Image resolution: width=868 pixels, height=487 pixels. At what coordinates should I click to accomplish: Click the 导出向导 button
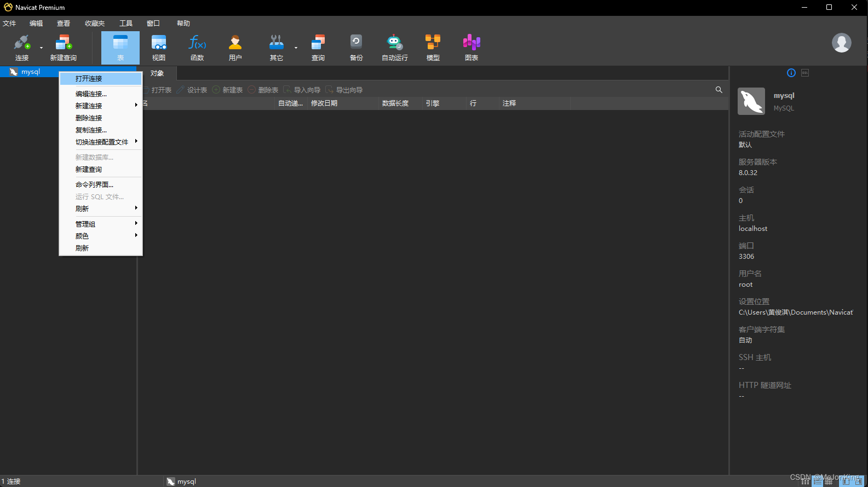344,90
